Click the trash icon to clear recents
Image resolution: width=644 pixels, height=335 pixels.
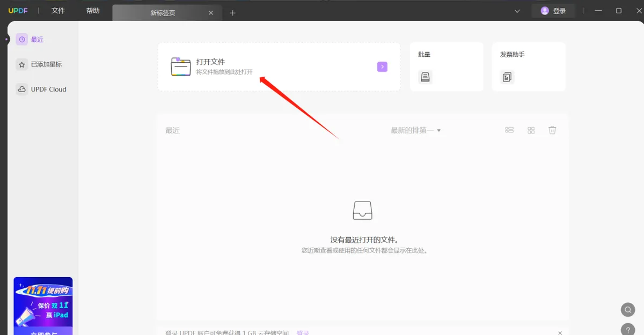point(552,130)
